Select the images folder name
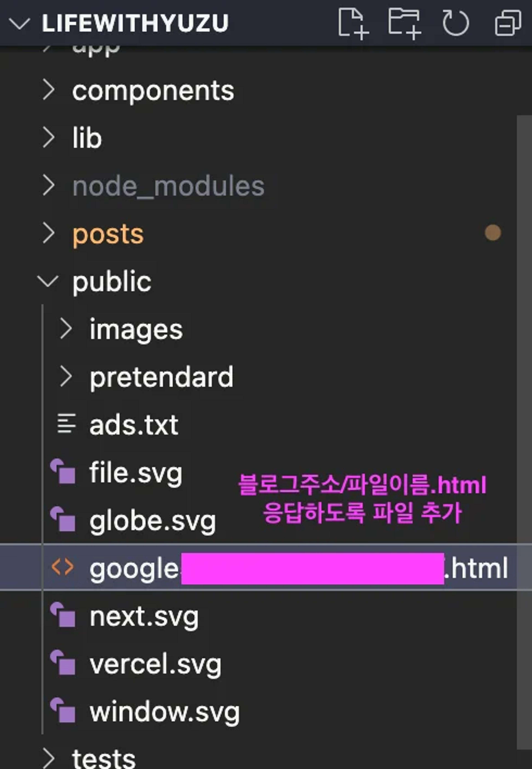The height and width of the screenshot is (769, 532). tap(136, 330)
